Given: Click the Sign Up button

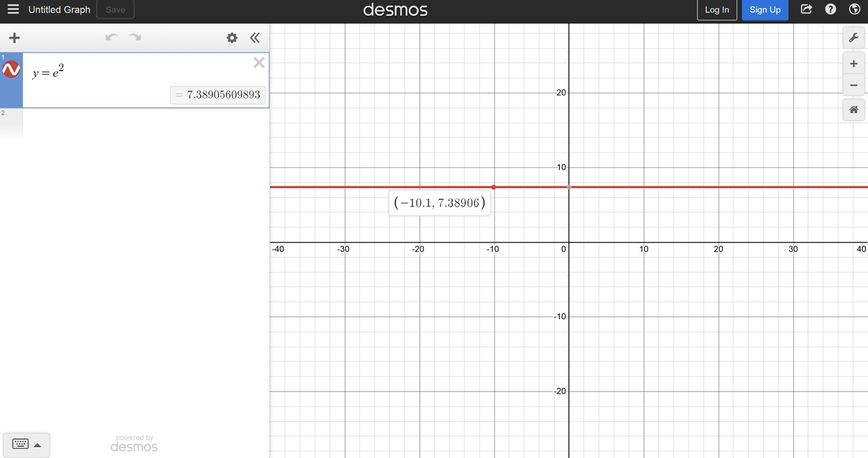Looking at the screenshot, I should [x=765, y=9].
